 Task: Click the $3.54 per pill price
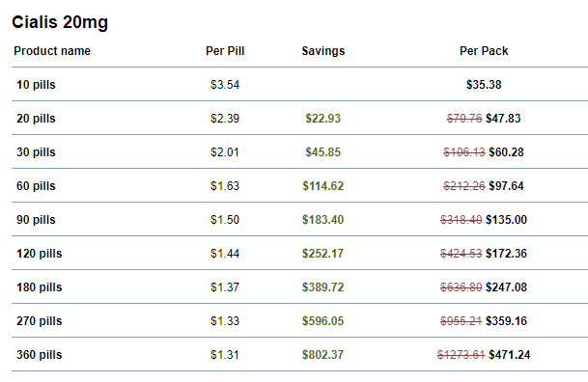click(x=225, y=85)
